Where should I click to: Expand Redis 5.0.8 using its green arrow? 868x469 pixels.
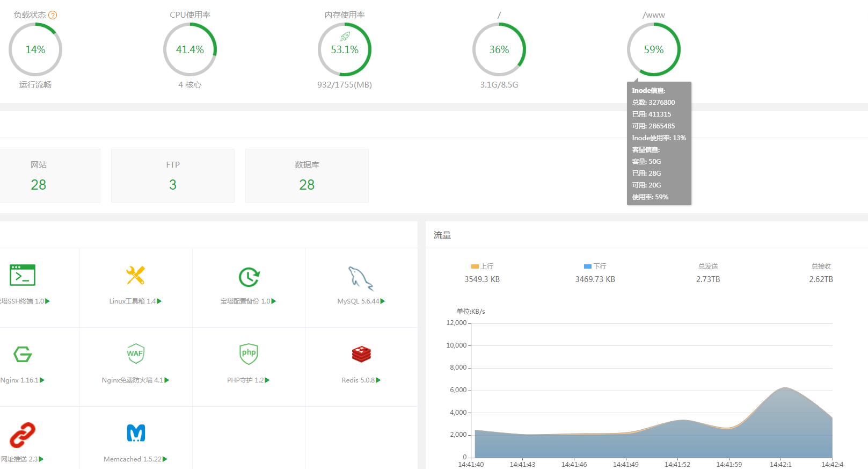click(x=378, y=380)
